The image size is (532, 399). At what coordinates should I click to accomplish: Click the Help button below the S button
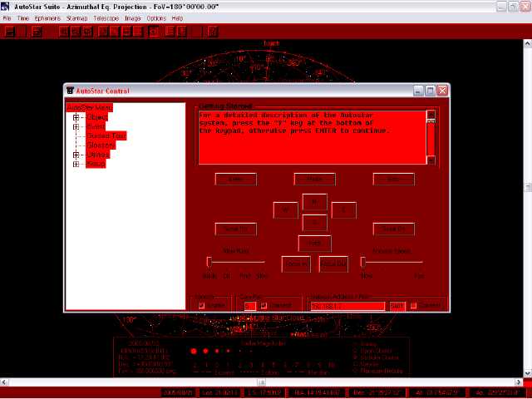pyautogui.click(x=314, y=244)
